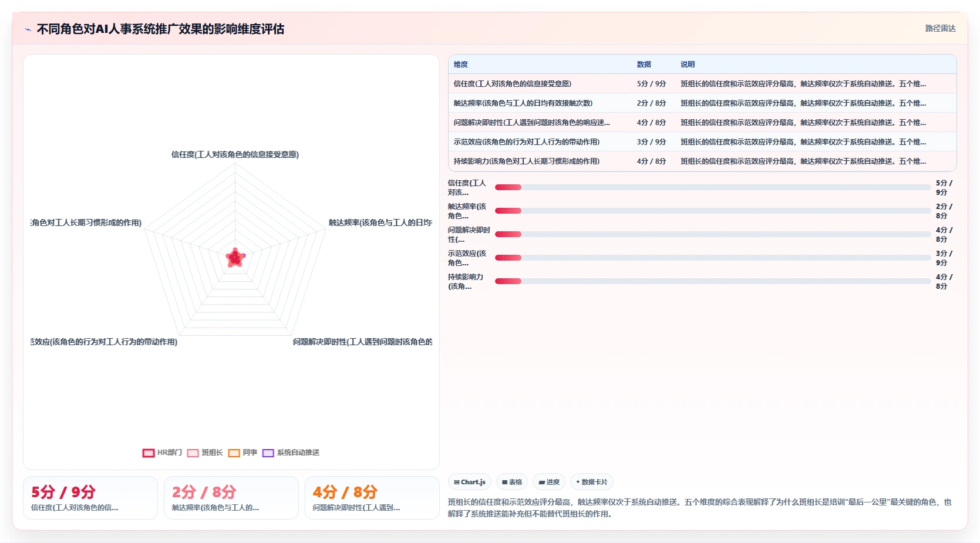The height and width of the screenshot is (543, 980).
Task: Click the radar axis label ending 习惯形成的作用)
Action: (x=86, y=222)
